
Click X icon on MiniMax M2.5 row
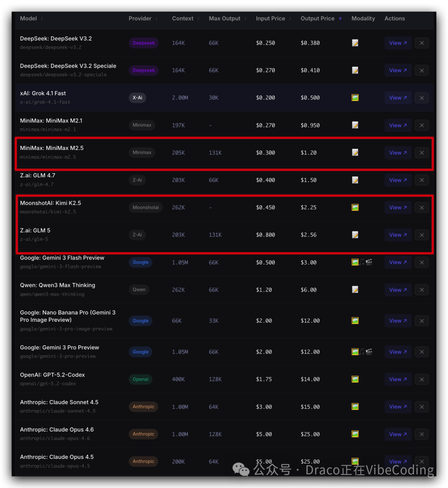click(421, 153)
